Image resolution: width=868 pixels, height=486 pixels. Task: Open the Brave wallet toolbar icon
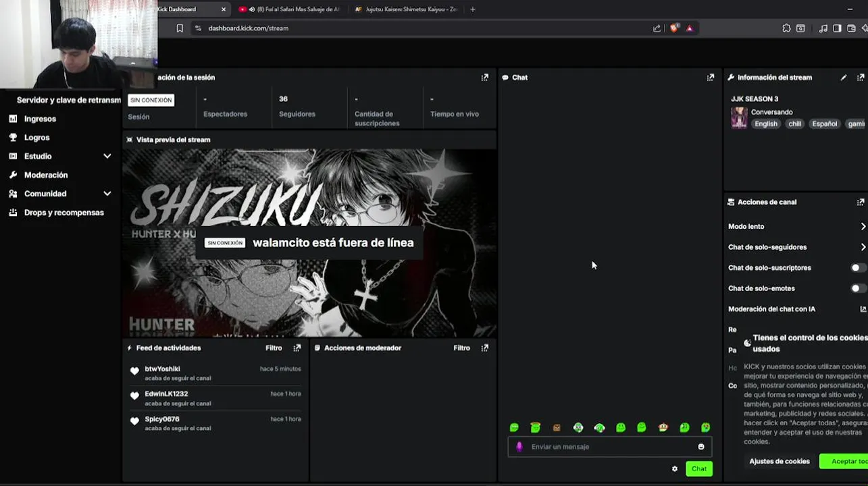point(851,28)
